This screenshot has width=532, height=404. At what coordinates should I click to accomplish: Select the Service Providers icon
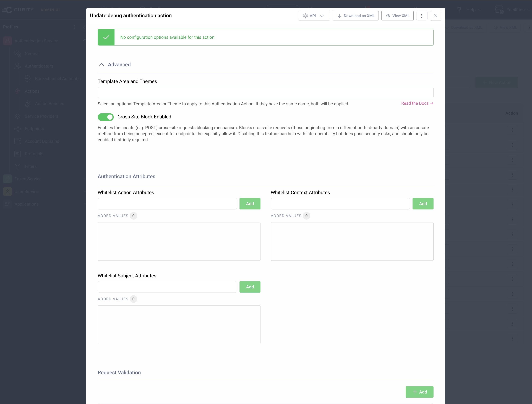(17, 116)
